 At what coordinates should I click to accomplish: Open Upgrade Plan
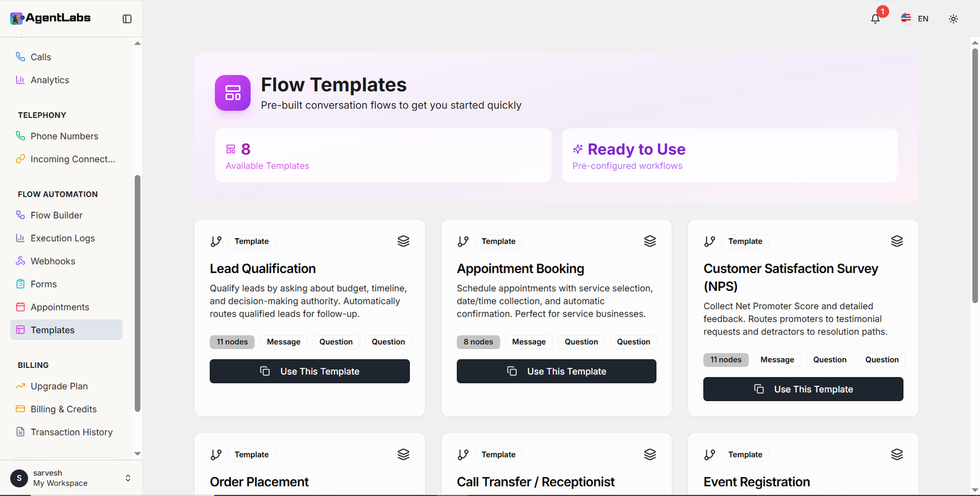66,386
